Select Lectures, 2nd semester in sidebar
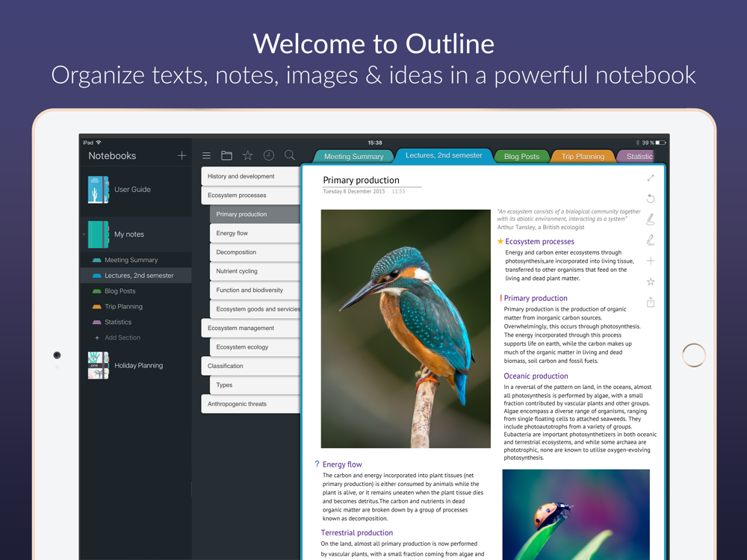 pyautogui.click(x=136, y=276)
